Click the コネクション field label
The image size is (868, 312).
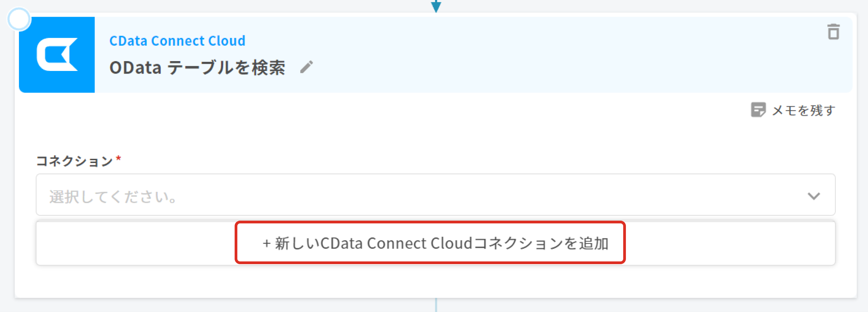tap(75, 161)
